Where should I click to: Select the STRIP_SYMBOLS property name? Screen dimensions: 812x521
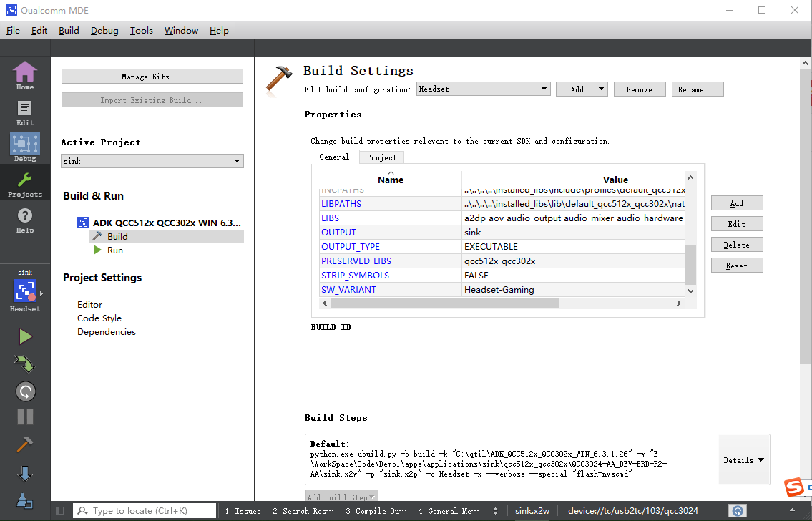(x=355, y=275)
